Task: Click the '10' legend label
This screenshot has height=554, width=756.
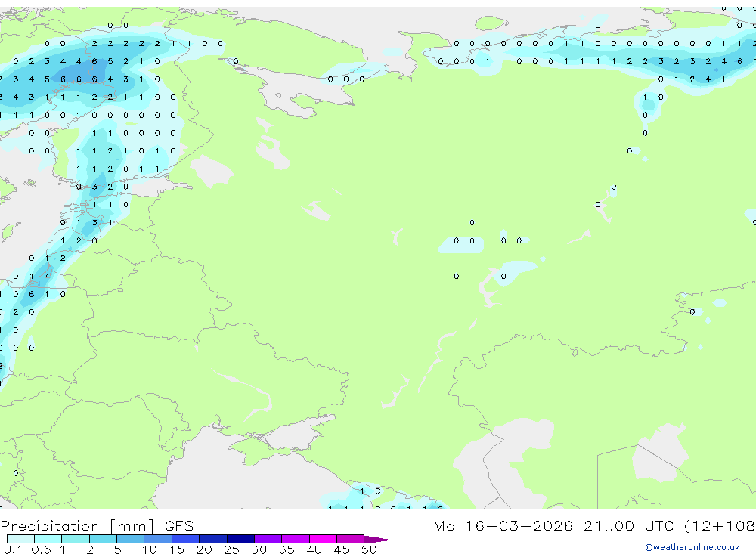Action: [149, 549]
